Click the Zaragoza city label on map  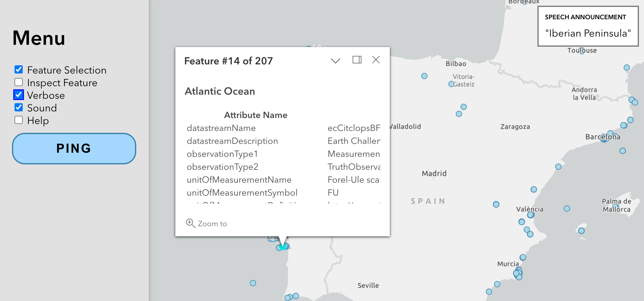coord(515,127)
